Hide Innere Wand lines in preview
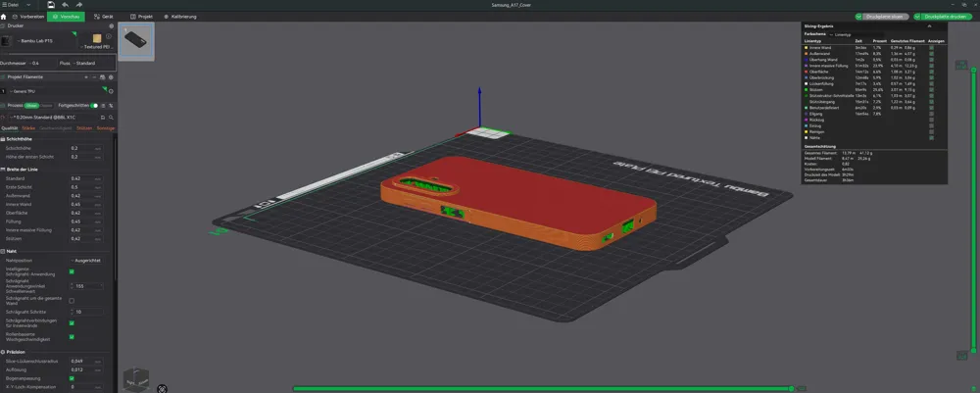Image resolution: width=980 pixels, height=393 pixels. coord(931,47)
